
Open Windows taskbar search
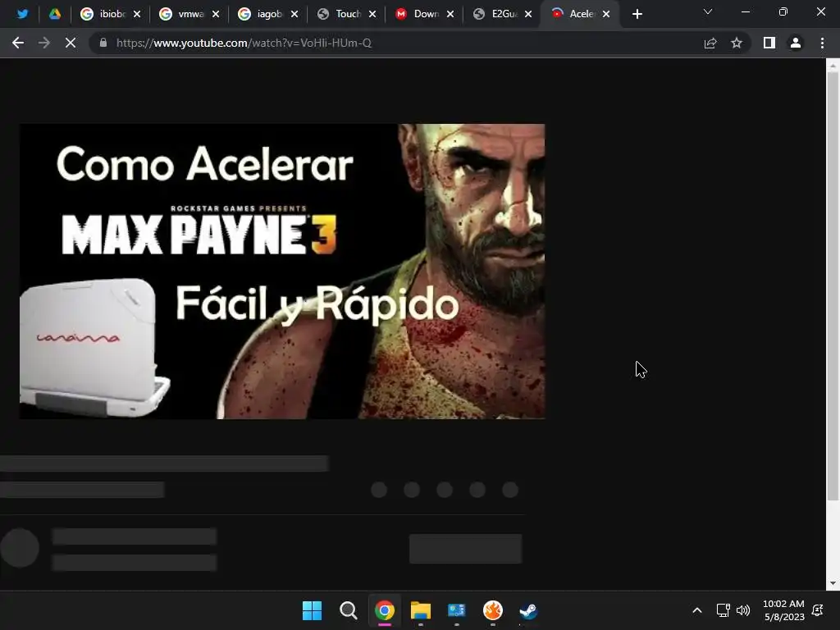(348, 610)
